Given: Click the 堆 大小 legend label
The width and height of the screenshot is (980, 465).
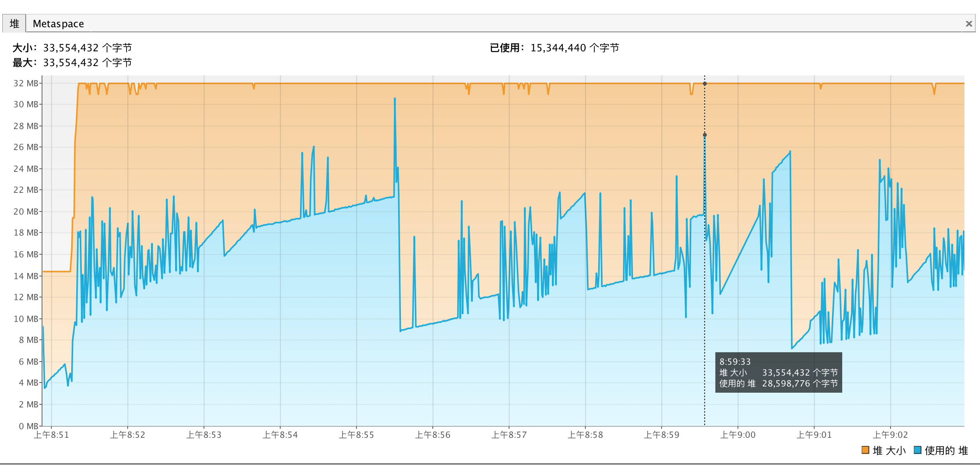Looking at the screenshot, I should pos(889,450).
